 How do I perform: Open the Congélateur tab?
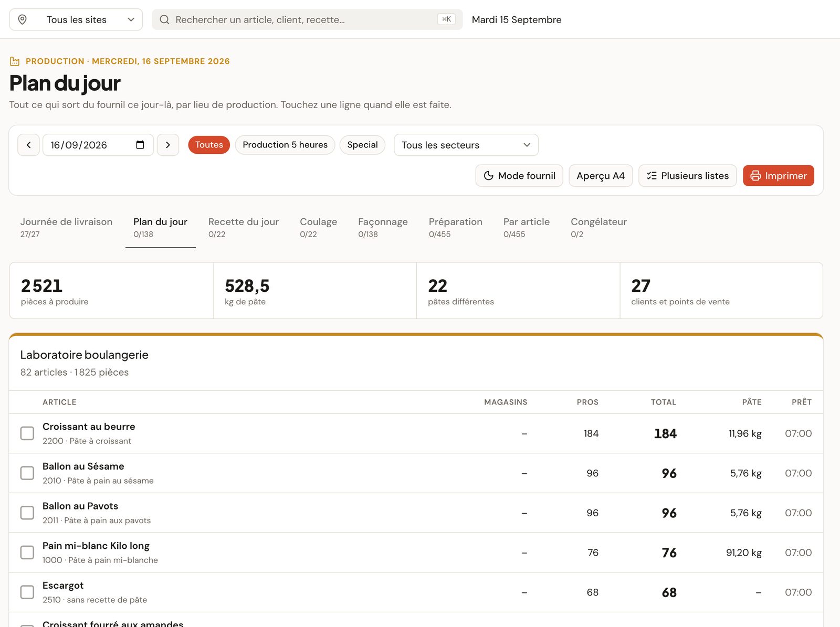point(598,227)
